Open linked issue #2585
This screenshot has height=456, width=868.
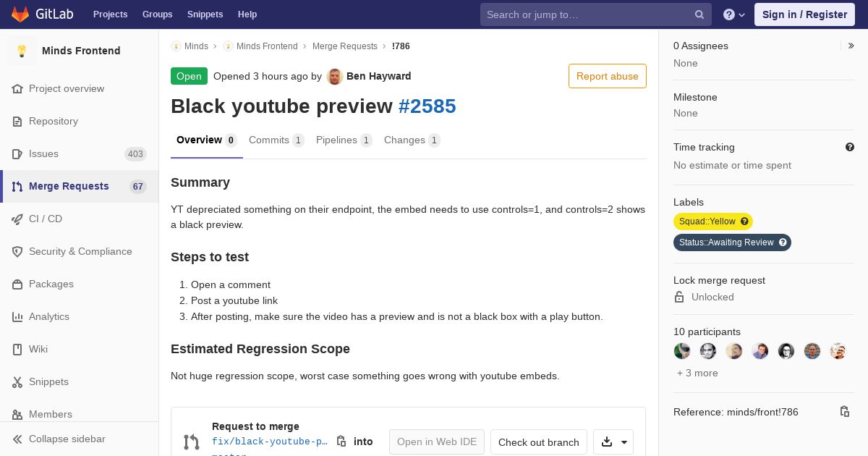(x=427, y=106)
